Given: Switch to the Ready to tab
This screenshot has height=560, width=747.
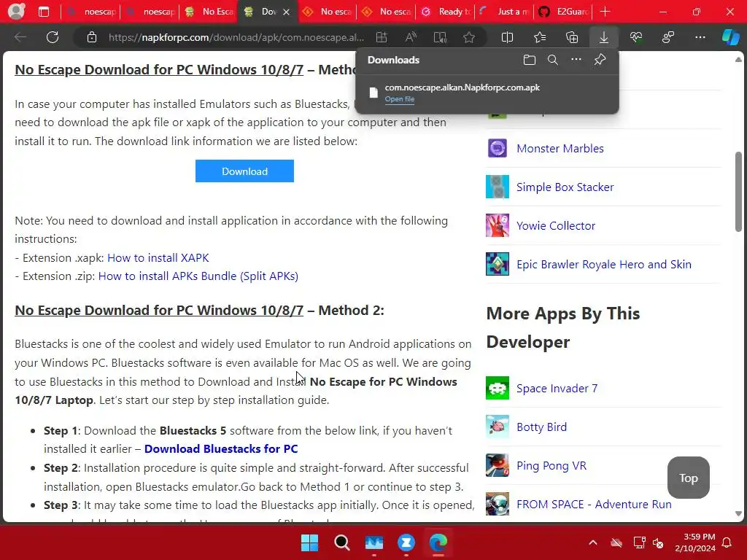Looking at the screenshot, I should [446, 12].
